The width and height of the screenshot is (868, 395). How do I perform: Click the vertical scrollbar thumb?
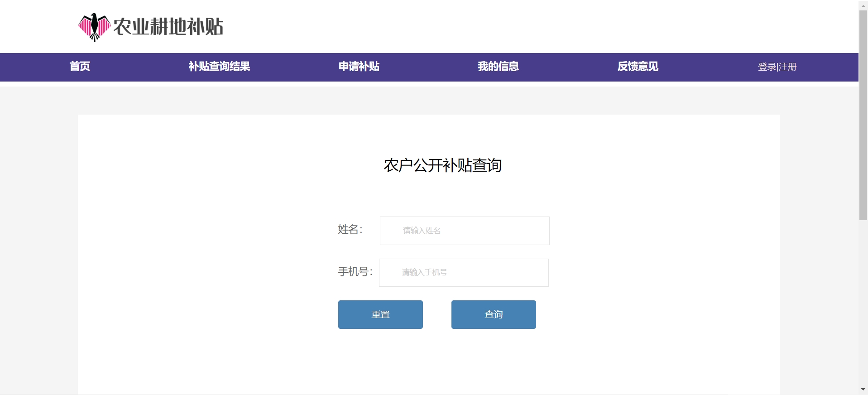863,116
